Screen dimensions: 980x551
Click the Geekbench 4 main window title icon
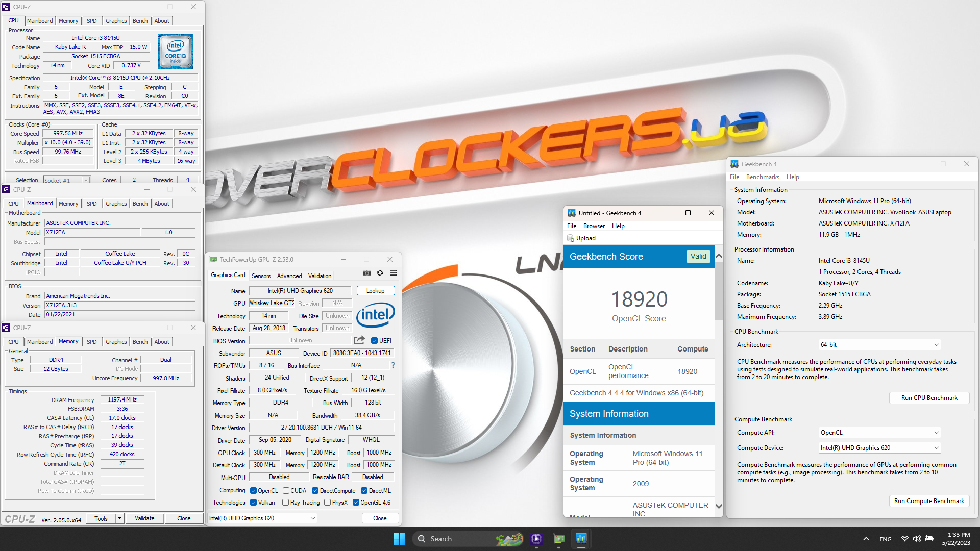pyautogui.click(x=734, y=164)
